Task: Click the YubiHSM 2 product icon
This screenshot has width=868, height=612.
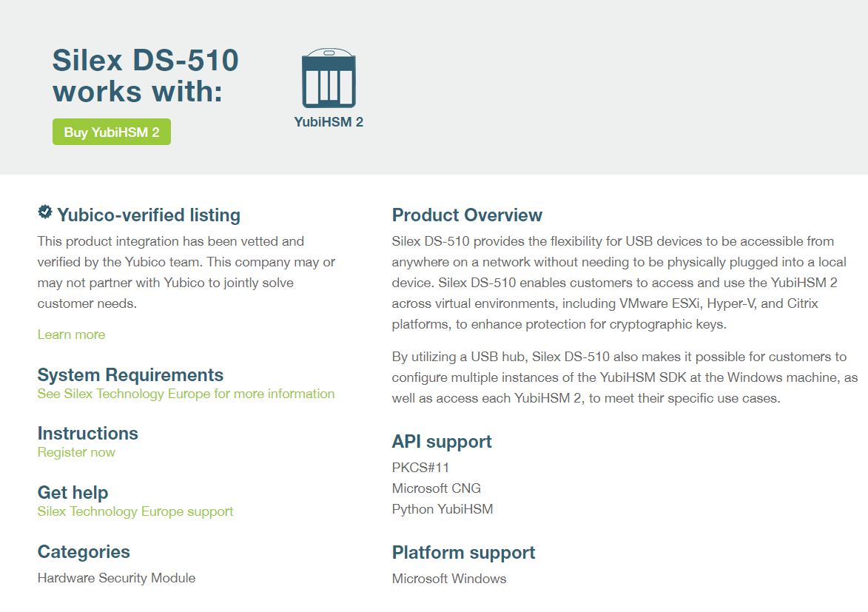Action: pos(329,77)
